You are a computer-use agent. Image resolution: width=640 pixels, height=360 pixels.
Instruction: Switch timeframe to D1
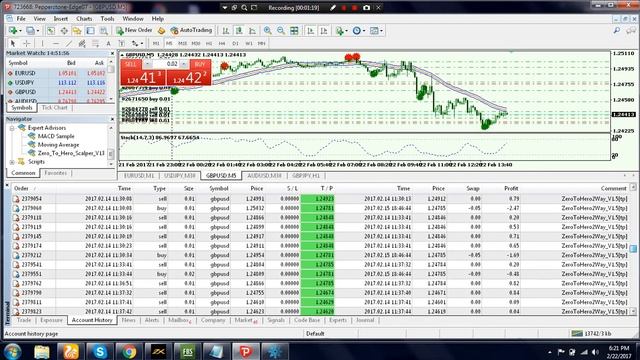coord(236,43)
